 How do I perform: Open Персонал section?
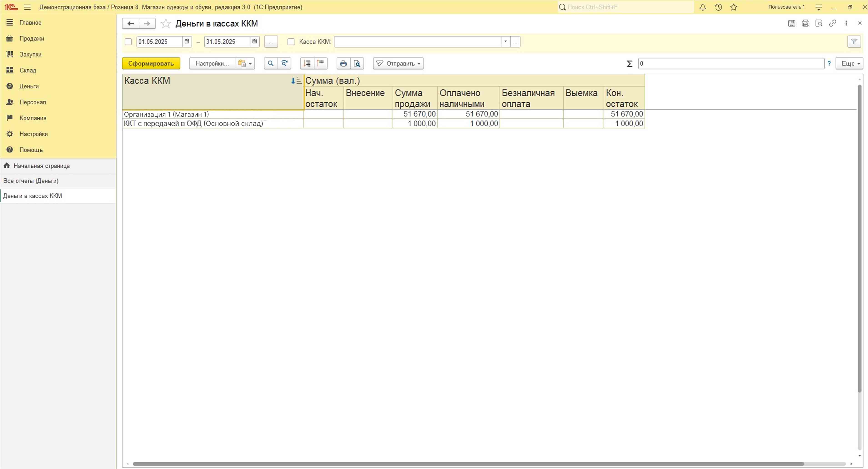[x=58, y=102]
